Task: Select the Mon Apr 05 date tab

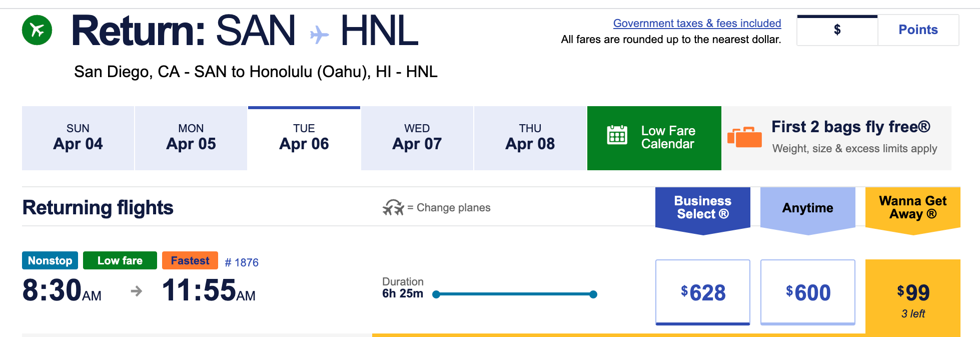Action: 191,138
